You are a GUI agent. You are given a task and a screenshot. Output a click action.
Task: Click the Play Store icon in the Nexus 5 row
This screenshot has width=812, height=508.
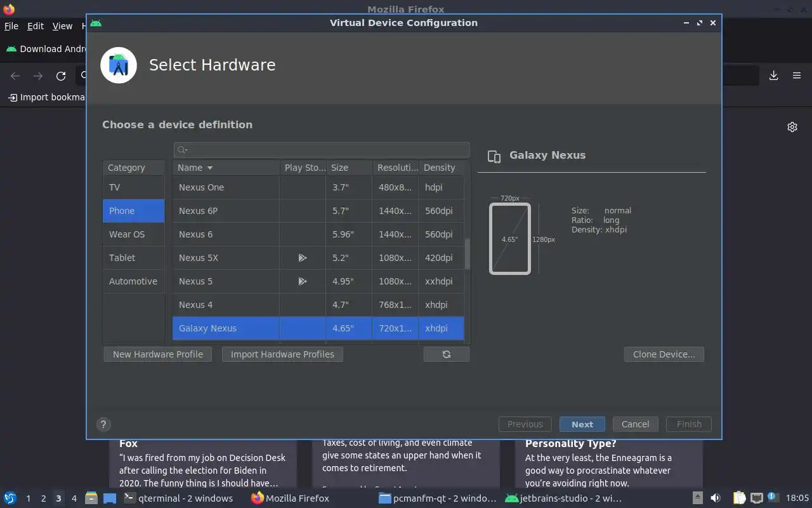pyautogui.click(x=303, y=281)
